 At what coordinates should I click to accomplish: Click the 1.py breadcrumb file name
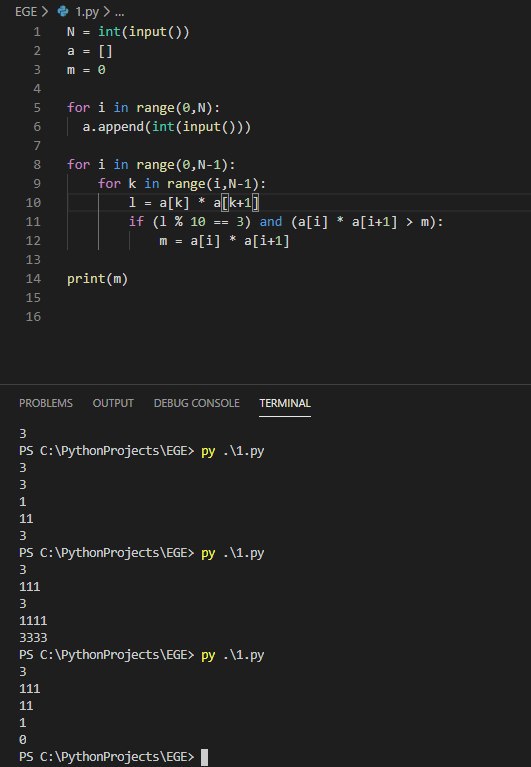(x=87, y=11)
